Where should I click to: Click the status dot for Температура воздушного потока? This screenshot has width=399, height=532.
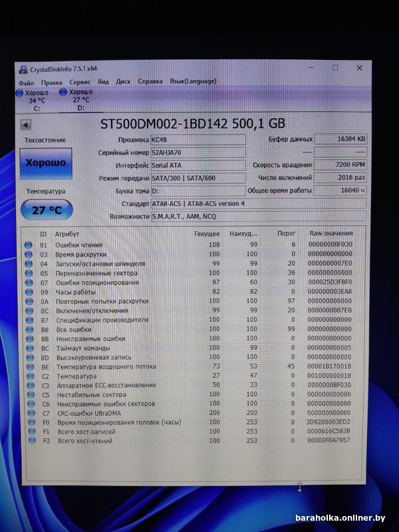point(31,367)
